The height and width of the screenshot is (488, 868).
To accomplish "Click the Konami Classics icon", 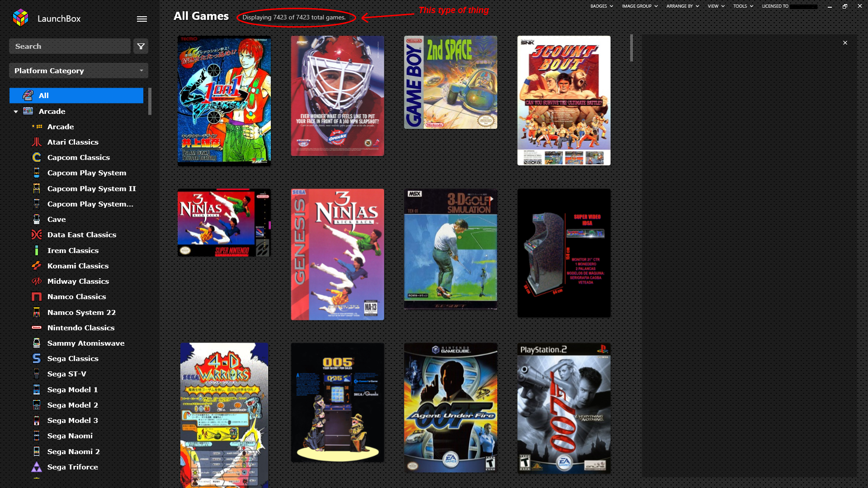I will [37, 266].
